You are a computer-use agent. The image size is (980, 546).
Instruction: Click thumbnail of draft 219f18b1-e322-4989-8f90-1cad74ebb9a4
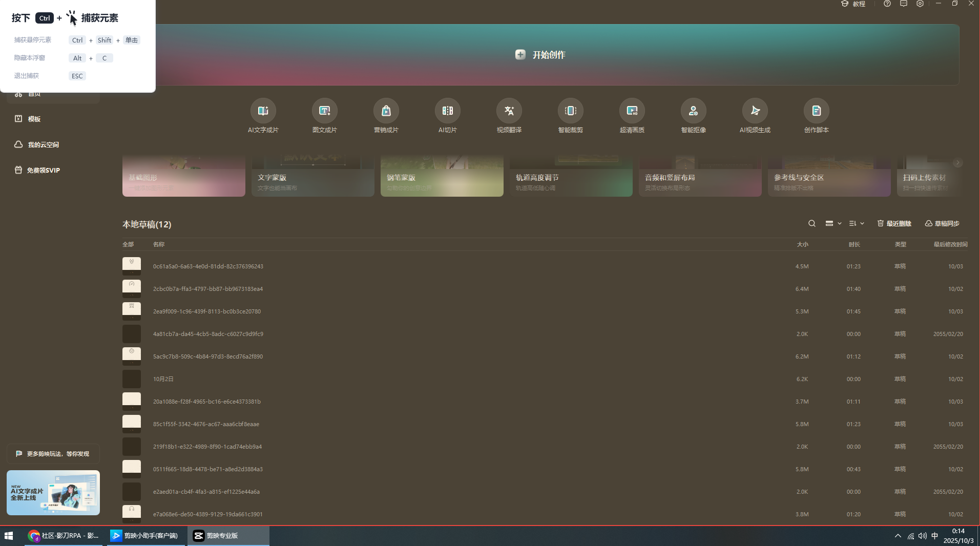pos(132,447)
